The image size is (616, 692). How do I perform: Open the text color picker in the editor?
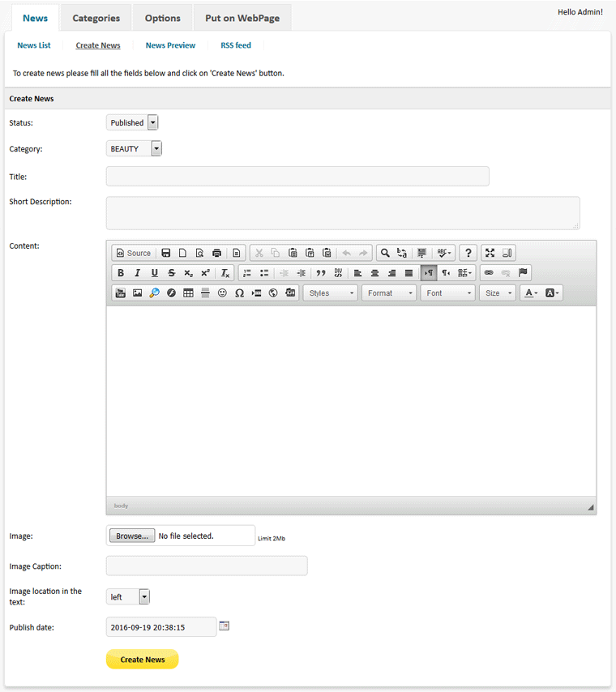pyautogui.click(x=528, y=293)
